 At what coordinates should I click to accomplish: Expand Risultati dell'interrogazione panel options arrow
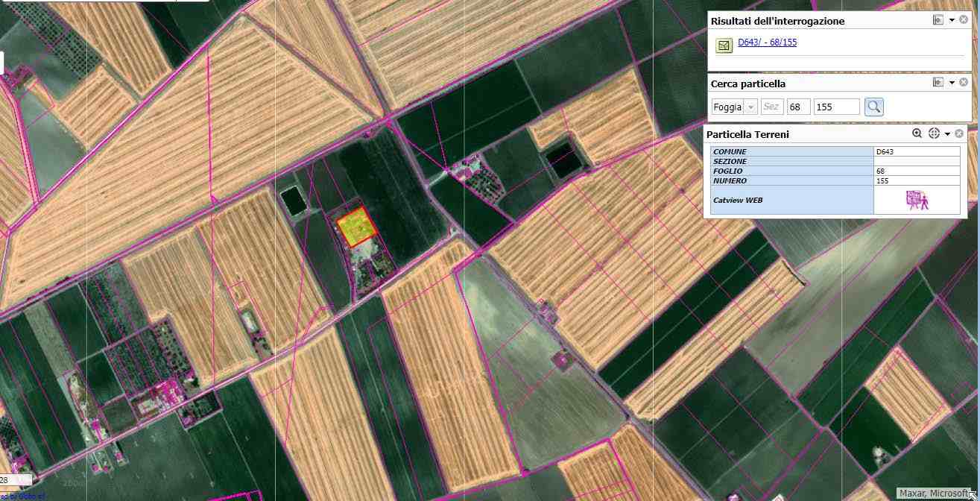(952, 20)
